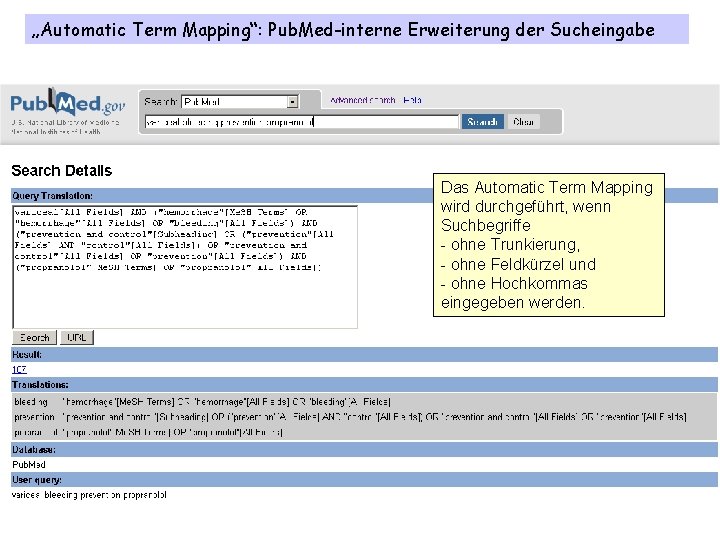The width and height of the screenshot is (720, 540).
Task: Click the blue Search button
Action: [483, 122]
